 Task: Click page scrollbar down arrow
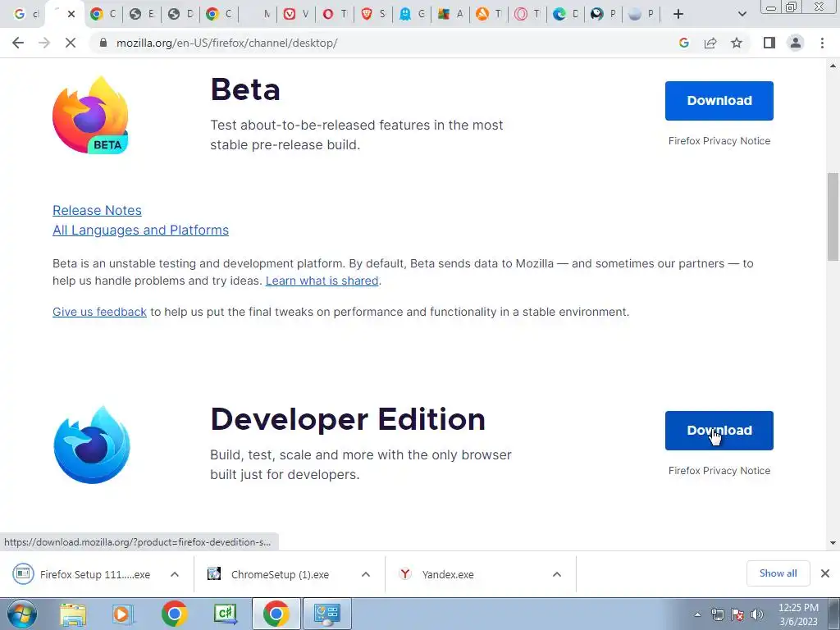tap(833, 543)
